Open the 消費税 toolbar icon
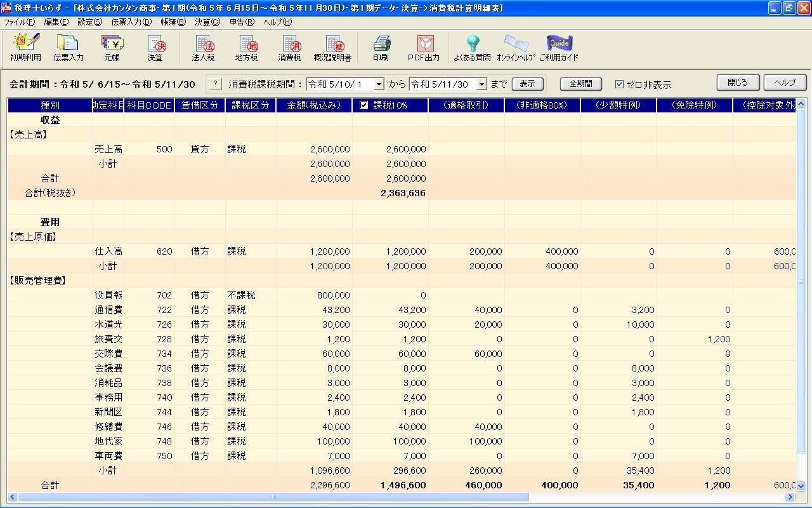This screenshot has height=508, width=812. point(289,48)
